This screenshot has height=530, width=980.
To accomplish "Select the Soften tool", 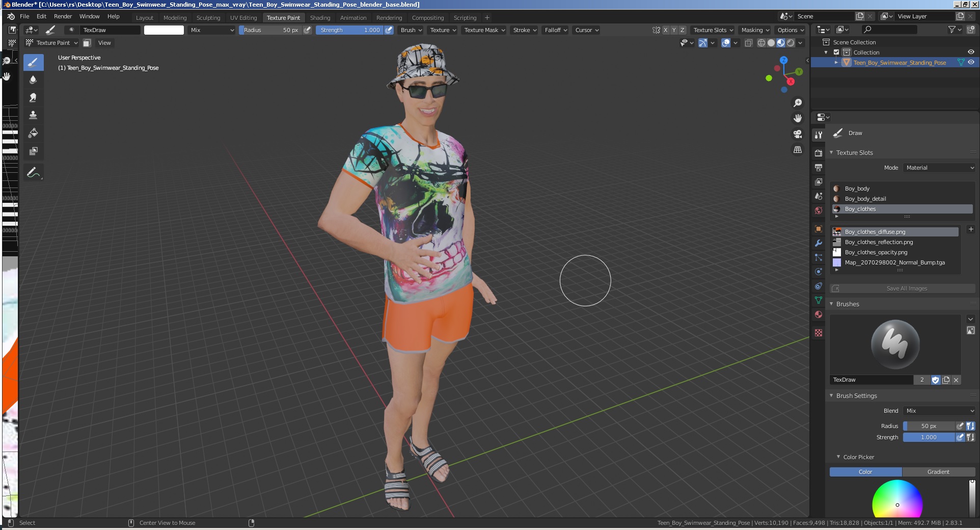I will (x=33, y=80).
